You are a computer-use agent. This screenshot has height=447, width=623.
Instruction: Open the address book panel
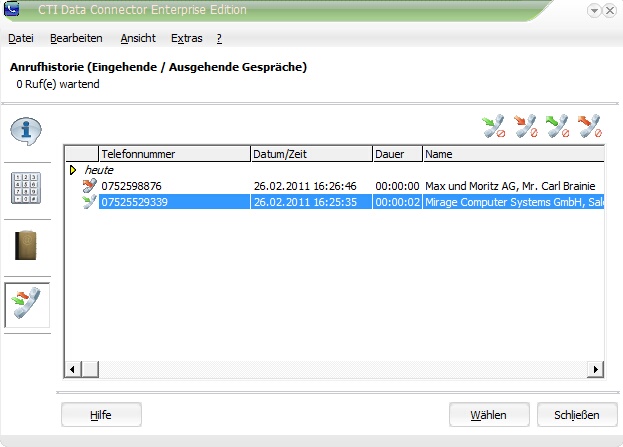[x=26, y=245]
